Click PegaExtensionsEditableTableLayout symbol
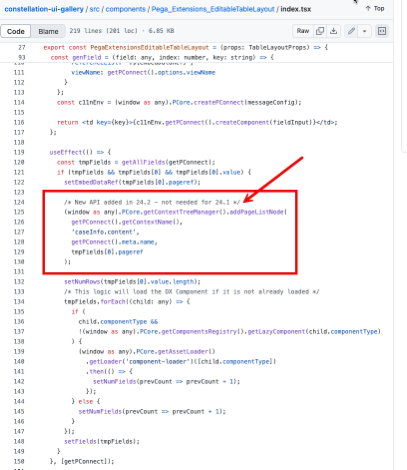Image resolution: width=407 pixels, height=470 pixels. pyautogui.click(x=150, y=48)
